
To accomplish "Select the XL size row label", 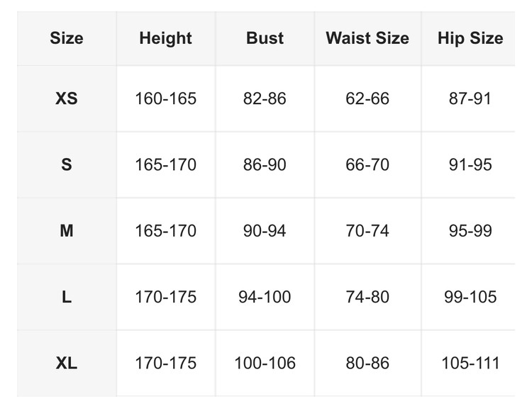I will (x=67, y=363).
